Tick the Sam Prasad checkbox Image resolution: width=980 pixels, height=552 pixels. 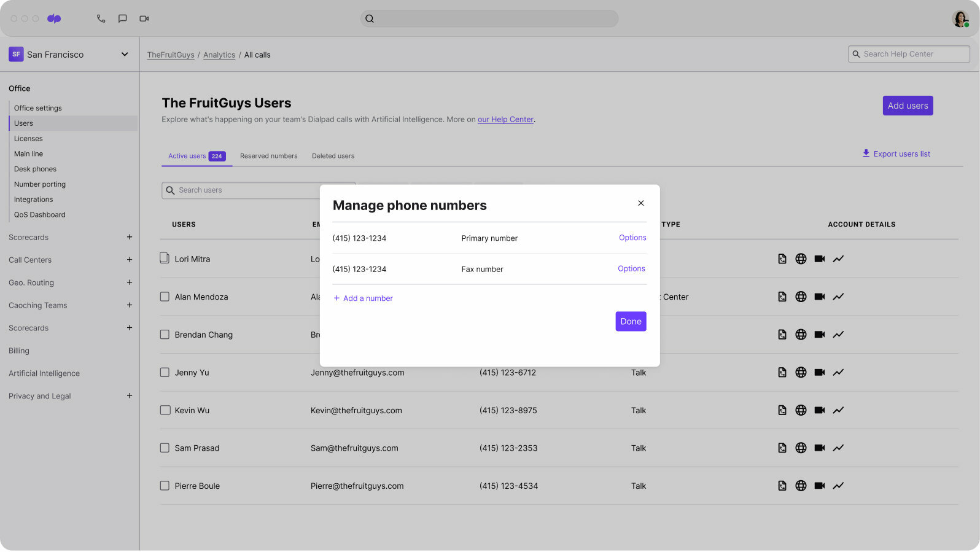(x=165, y=448)
